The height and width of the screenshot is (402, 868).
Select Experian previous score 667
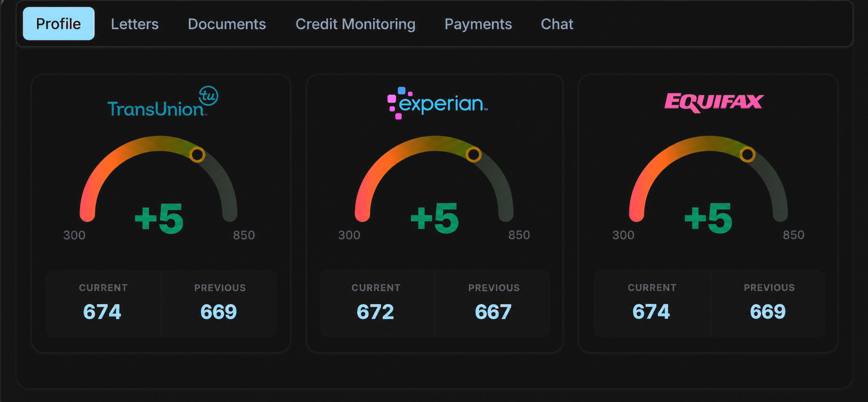[x=493, y=312]
